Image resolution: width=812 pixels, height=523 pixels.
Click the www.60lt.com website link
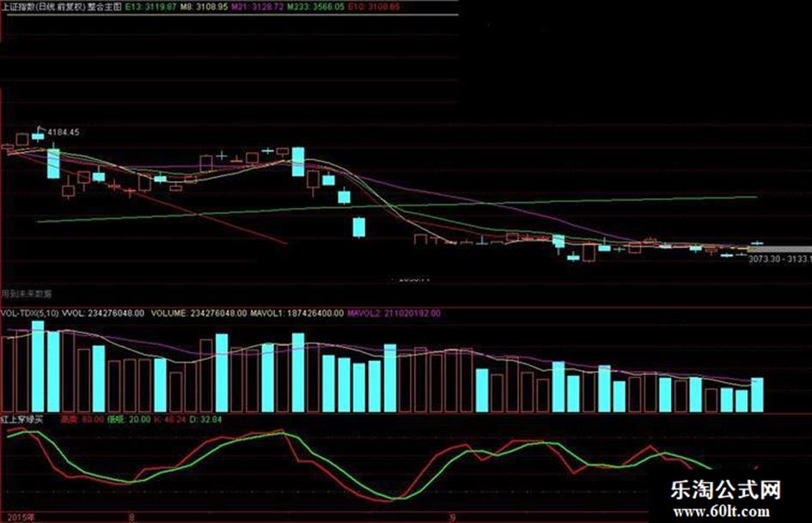(722, 512)
